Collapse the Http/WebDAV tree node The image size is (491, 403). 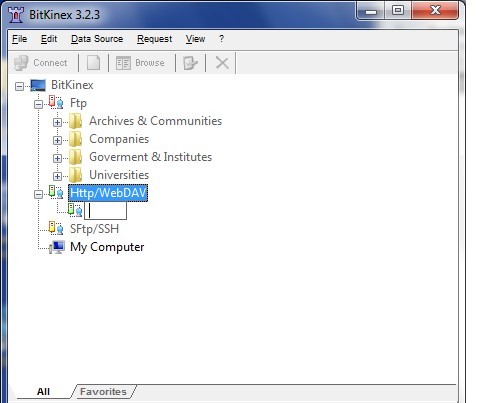tap(39, 194)
